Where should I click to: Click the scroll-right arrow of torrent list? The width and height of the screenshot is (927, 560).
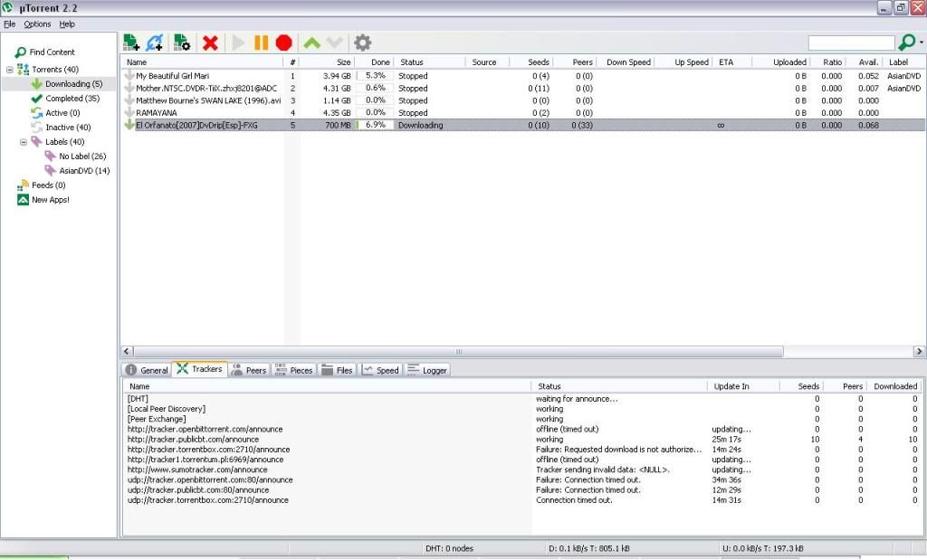coord(919,352)
